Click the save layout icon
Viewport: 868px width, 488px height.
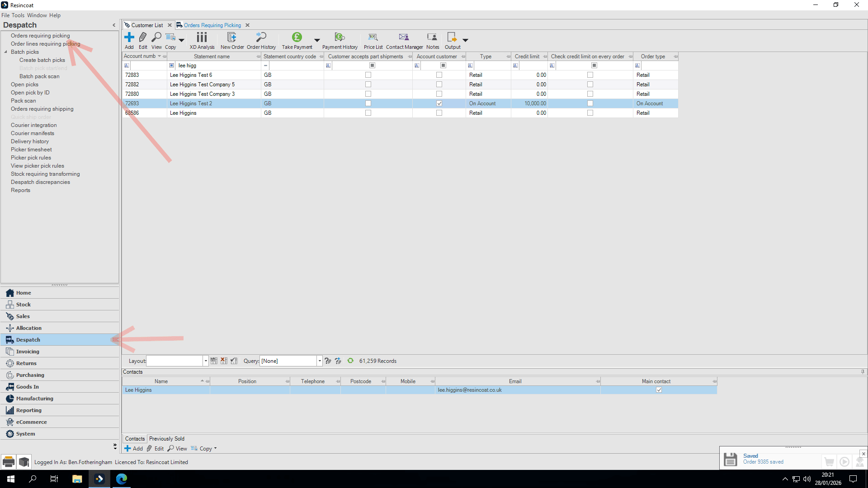(x=214, y=361)
